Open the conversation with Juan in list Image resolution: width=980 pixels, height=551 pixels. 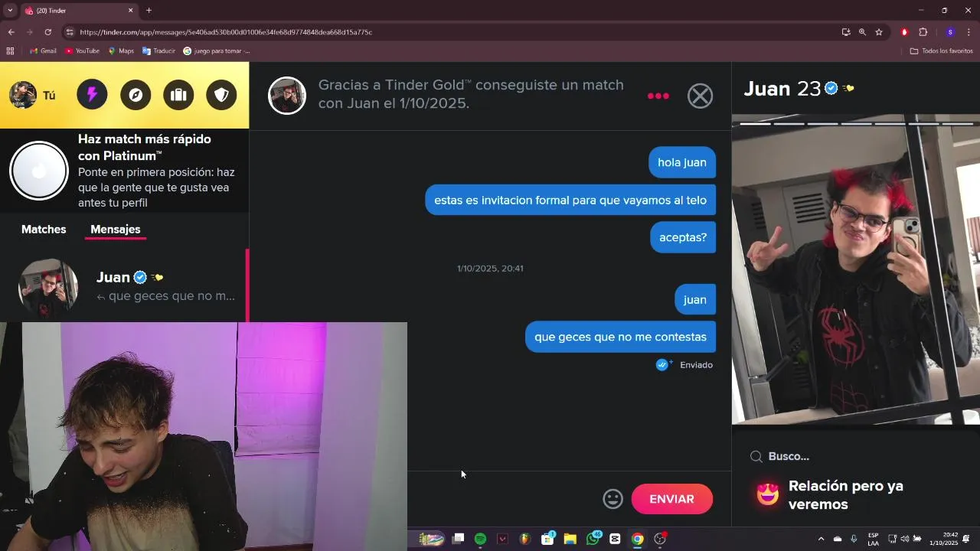pyautogui.click(x=124, y=285)
